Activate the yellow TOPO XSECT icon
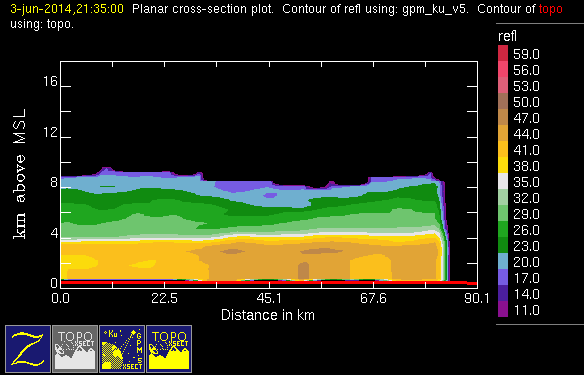Viewport: 584px width, 375px height. click(169, 349)
